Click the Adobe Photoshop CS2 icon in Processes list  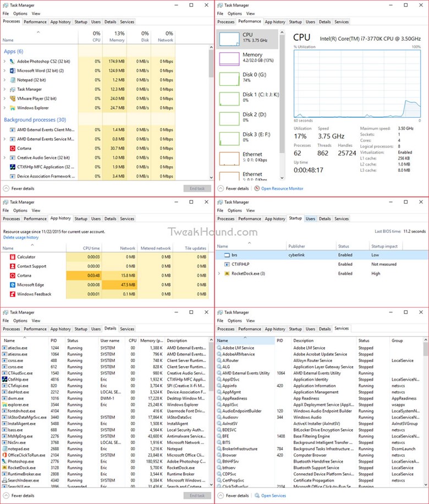tap(12, 62)
